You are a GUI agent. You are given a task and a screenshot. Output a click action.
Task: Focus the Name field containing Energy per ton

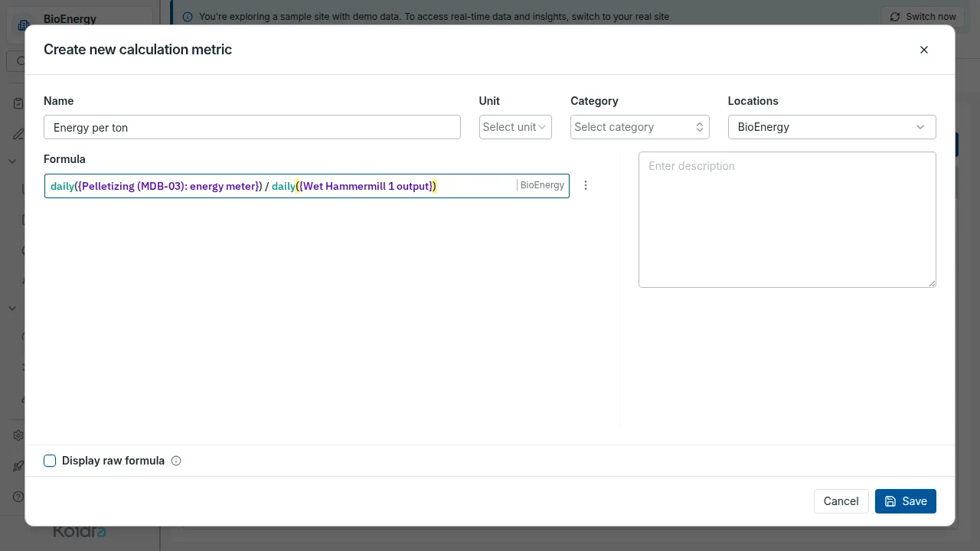point(252,127)
